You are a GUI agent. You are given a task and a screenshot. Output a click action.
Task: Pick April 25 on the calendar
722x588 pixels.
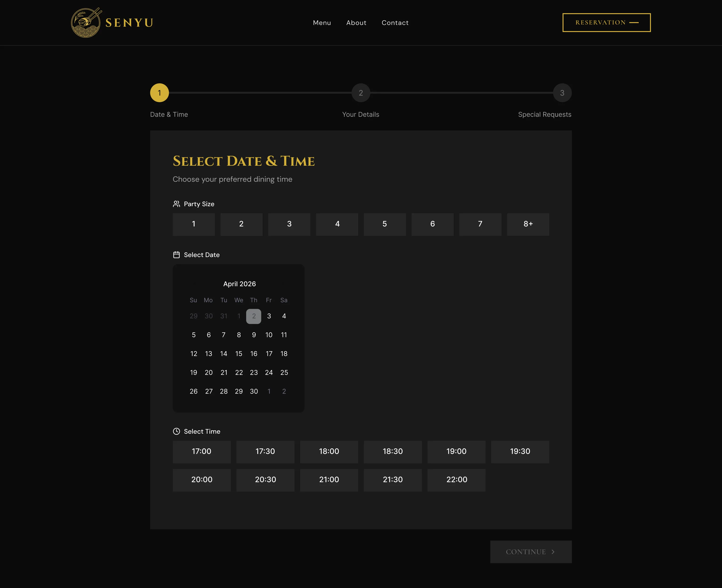[284, 373]
